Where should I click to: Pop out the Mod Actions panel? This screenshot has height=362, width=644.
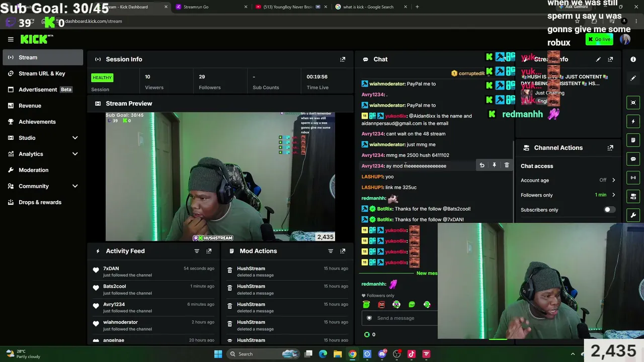click(343, 251)
